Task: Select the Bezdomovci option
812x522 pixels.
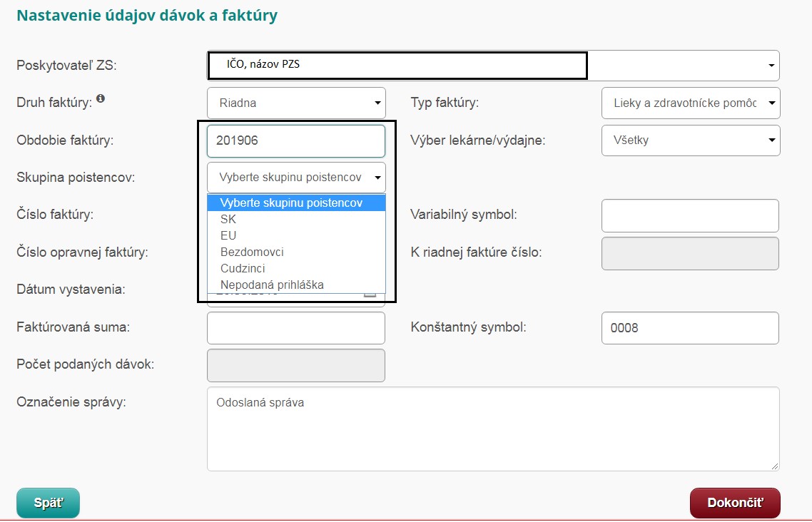Action: click(x=252, y=252)
